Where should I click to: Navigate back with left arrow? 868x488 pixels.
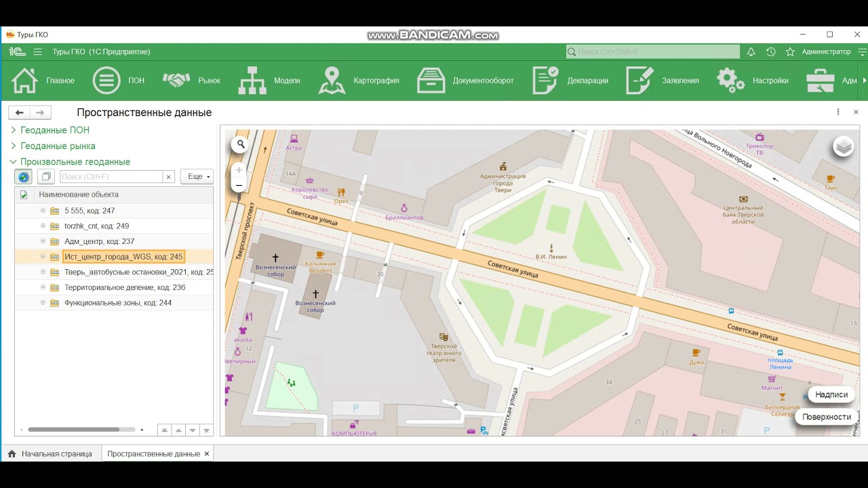click(19, 113)
